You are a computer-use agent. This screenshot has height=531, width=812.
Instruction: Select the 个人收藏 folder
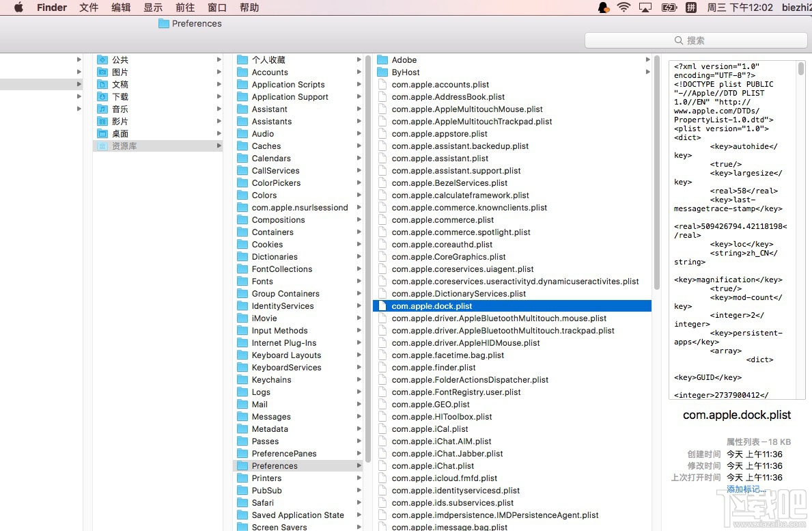(268, 59)
